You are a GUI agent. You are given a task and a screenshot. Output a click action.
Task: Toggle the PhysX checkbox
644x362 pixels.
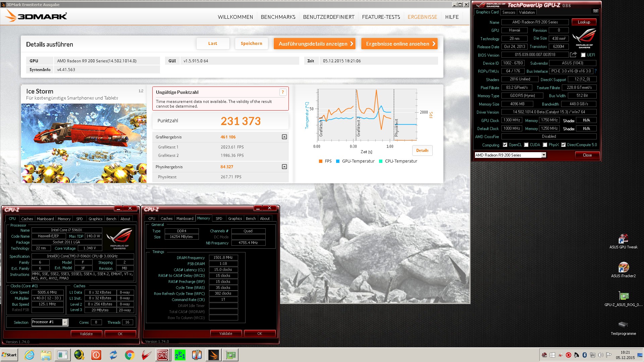(x=545, y=145)
